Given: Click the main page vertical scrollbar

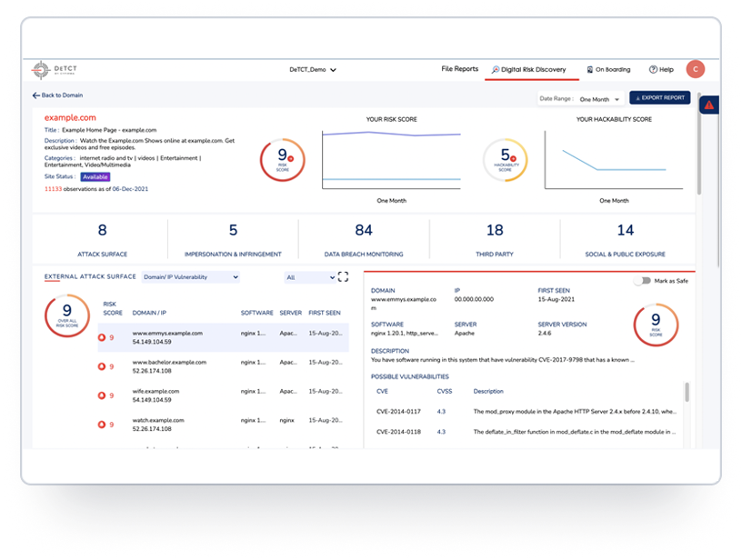Looking at the screenshot, I should pyautogui.click(x=699, y=145).
